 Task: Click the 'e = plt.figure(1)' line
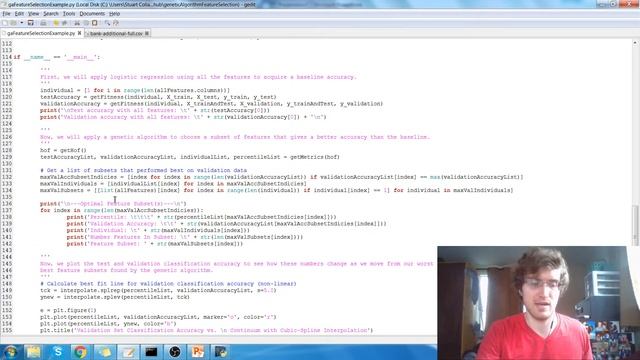point(69,310)
